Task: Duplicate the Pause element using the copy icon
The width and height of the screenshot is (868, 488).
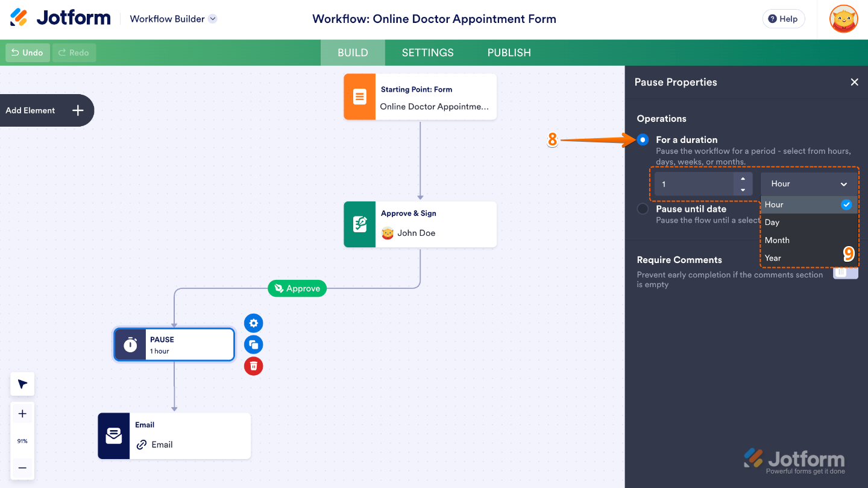Action: (253, 344)
